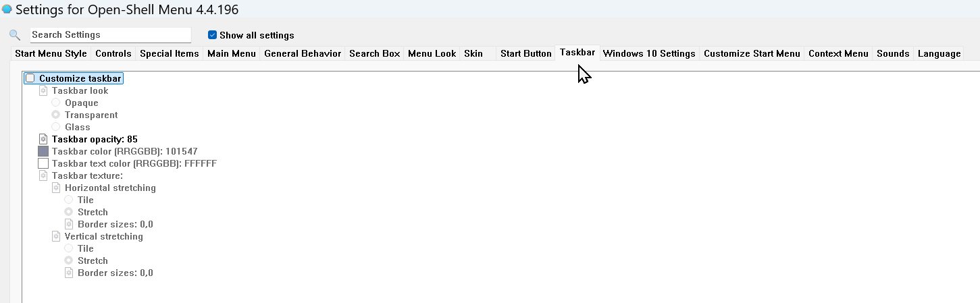Open the Language tab

[939, 53]
